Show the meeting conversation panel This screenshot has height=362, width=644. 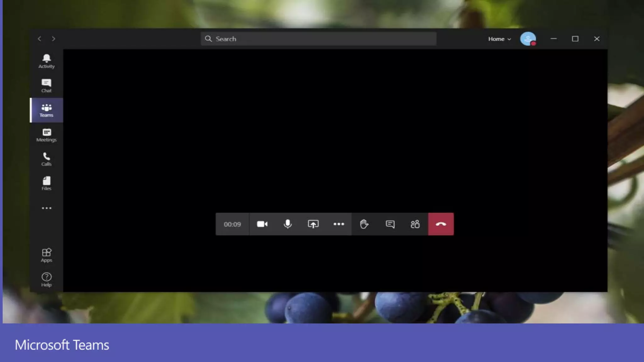390,224
